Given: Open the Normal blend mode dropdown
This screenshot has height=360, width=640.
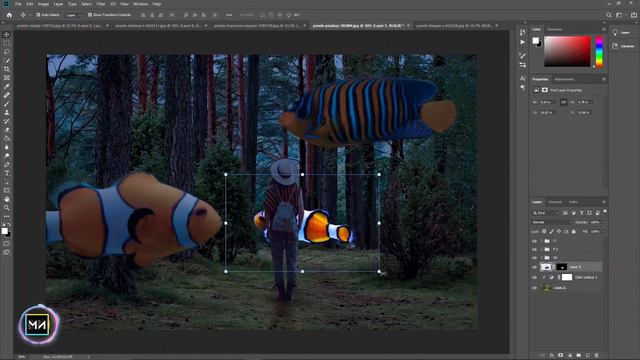Looking at the screenshot, I should [x=551, y=222].
